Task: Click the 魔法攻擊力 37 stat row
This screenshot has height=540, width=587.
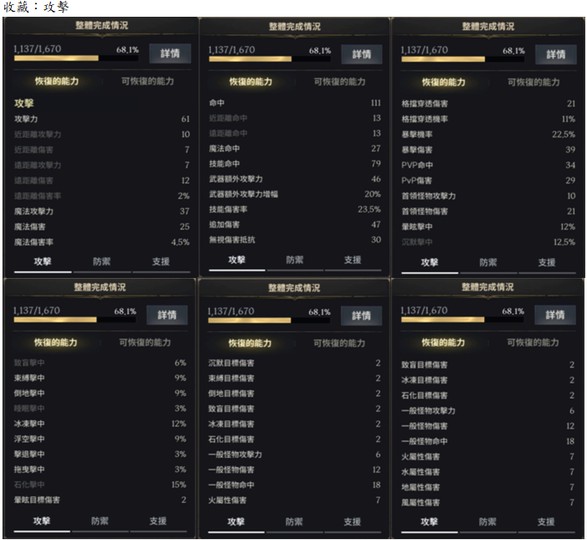Action: 102,211
